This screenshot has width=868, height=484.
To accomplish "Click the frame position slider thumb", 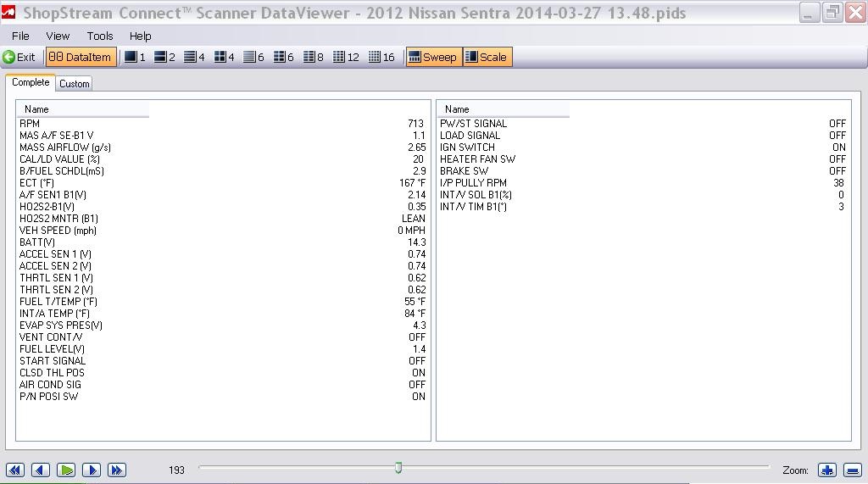I will (x=398, y=469).
